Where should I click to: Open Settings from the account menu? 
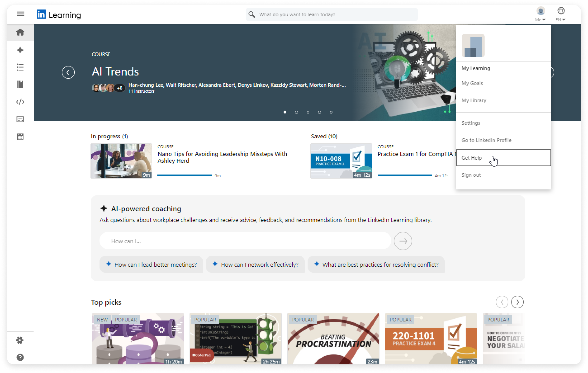[x=471, y=123]
